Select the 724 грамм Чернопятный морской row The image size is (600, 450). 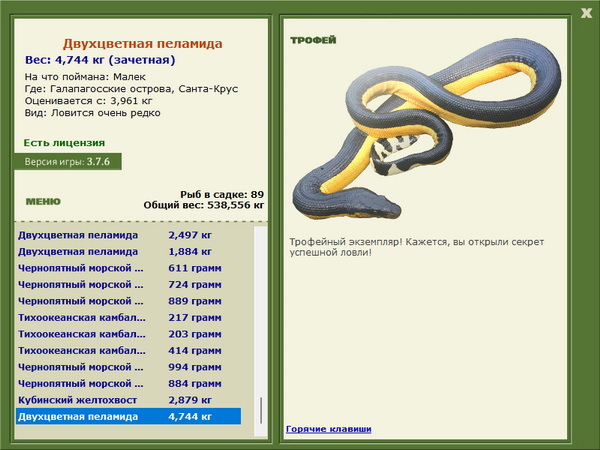(x=129, y=285)
